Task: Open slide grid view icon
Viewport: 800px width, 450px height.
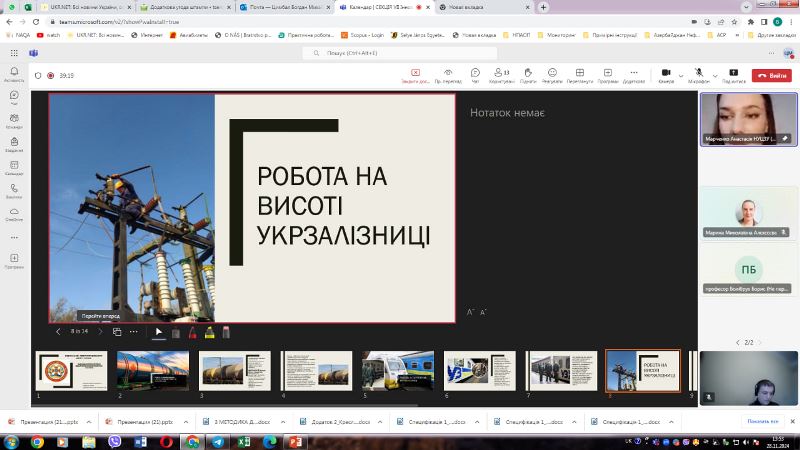Action: coord(117,332)
